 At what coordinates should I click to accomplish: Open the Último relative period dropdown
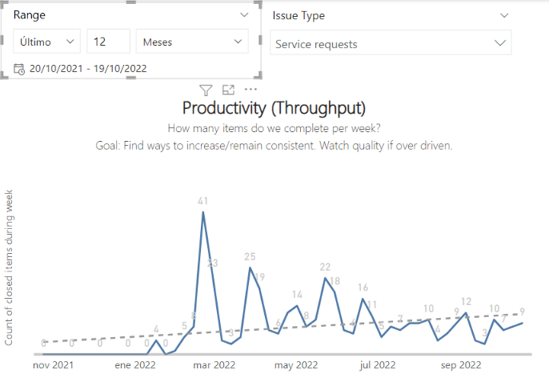click(47, 42)
